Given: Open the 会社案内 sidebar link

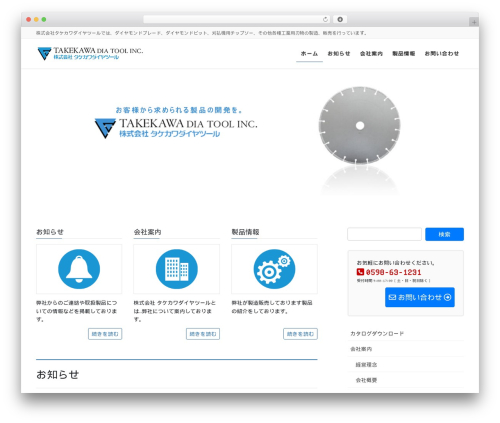Looking at the screenshot, I should coord(361,349).
